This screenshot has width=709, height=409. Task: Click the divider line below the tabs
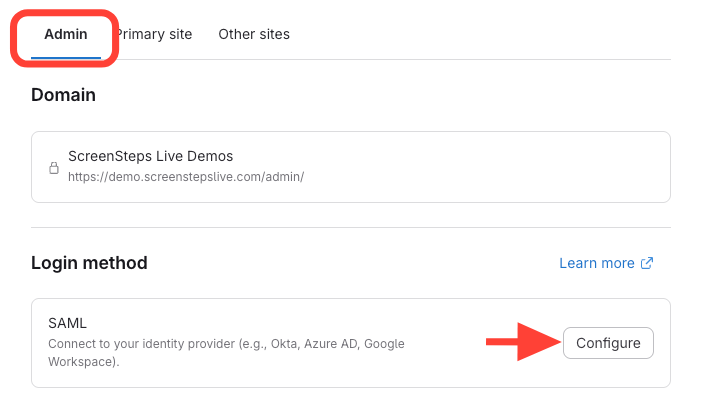tap(400, 59)
